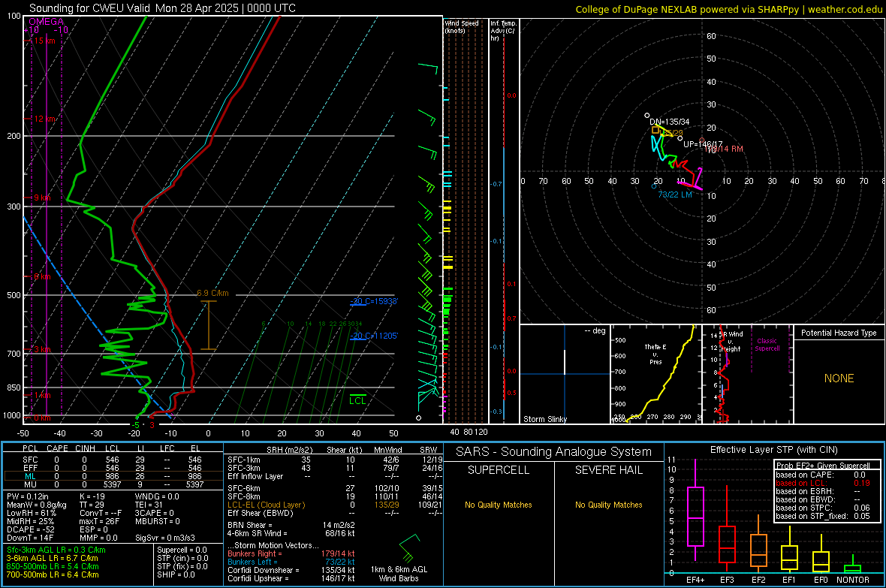This screenshot has width=886, height=588.
Task: Click the SFC-1km shear row label
Action: tap(243, 460)
